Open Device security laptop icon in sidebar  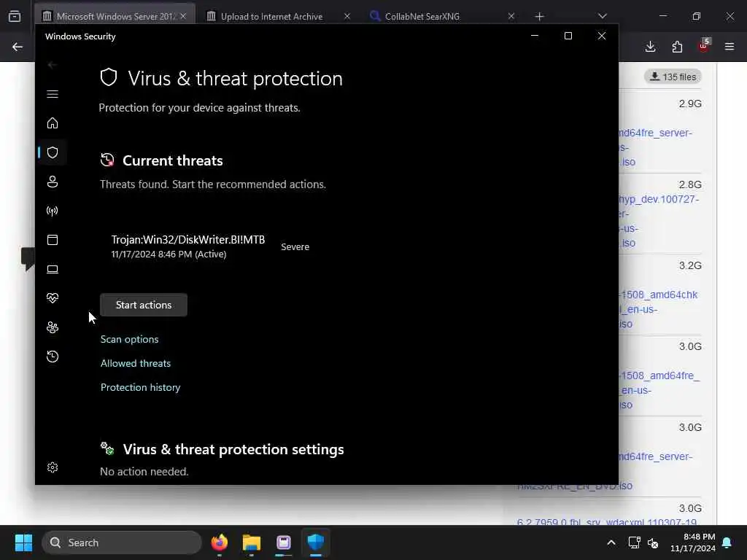(x=53, y=269)
